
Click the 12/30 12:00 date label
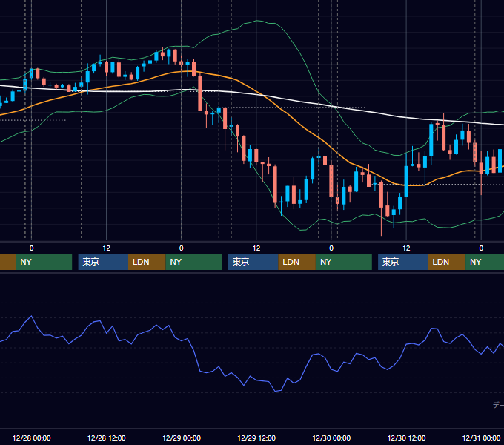406,438
